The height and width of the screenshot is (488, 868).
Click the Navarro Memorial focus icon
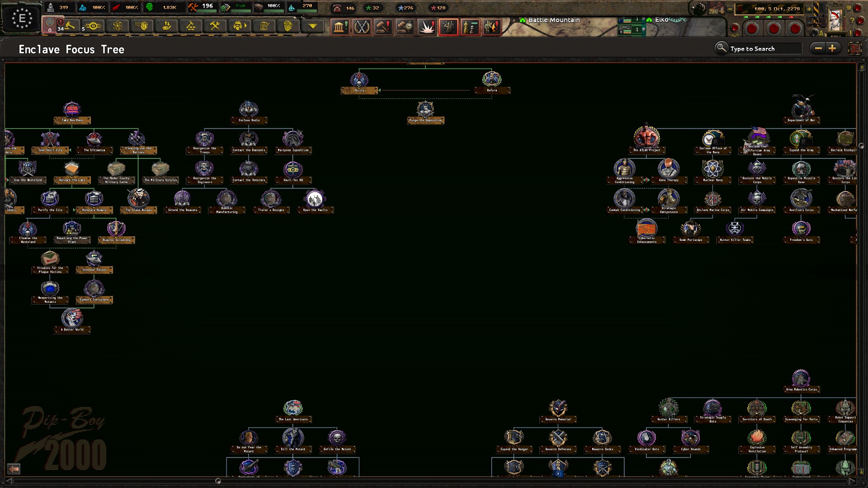pyautogui.click(x=558, y=408)
